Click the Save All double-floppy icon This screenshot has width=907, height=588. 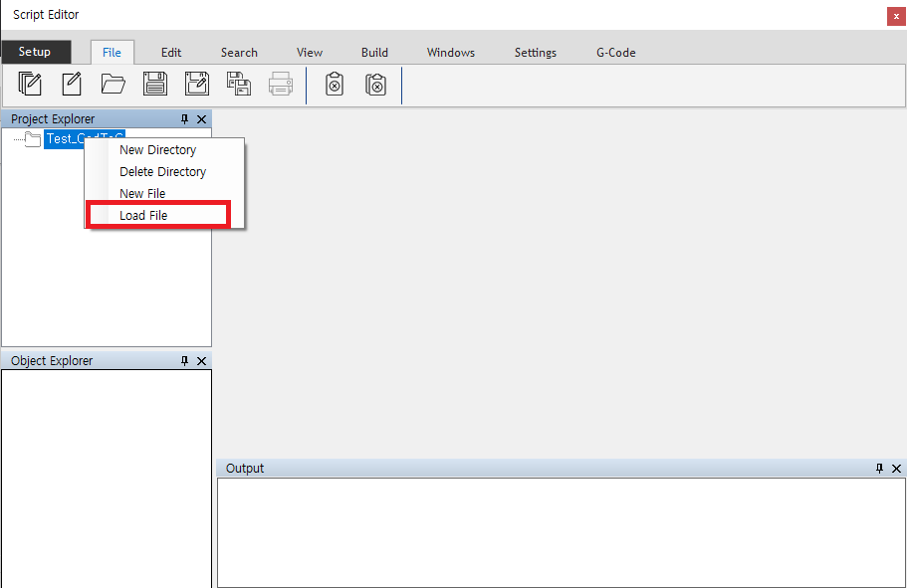[x=239, y=85]
